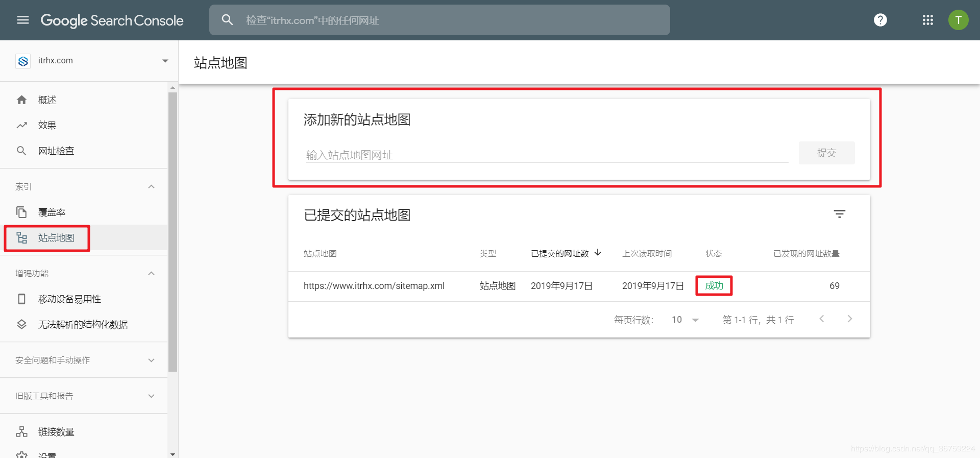Click the phone icon beside 移动设备易用性
The image size is (980, 458).
click(x=21, y=299)
